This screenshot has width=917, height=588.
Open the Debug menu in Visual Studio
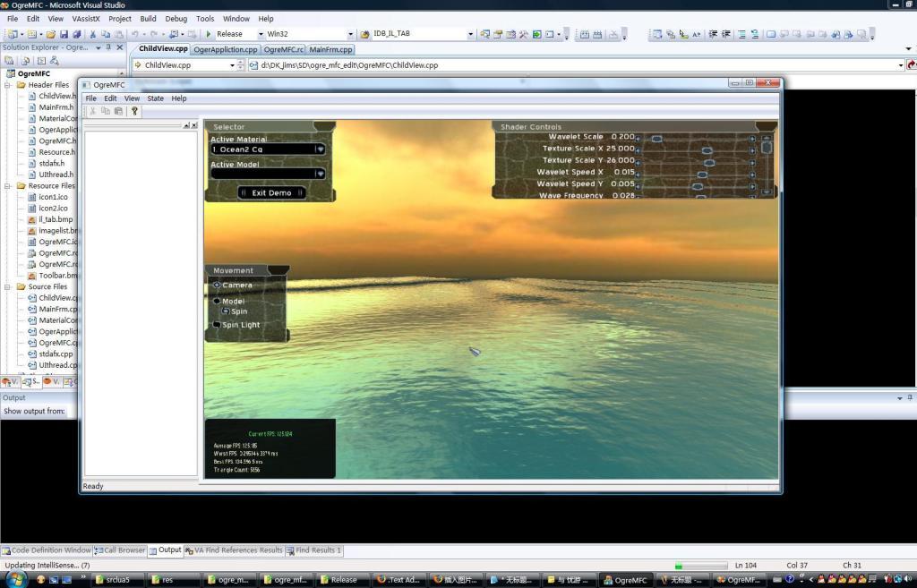176,19
